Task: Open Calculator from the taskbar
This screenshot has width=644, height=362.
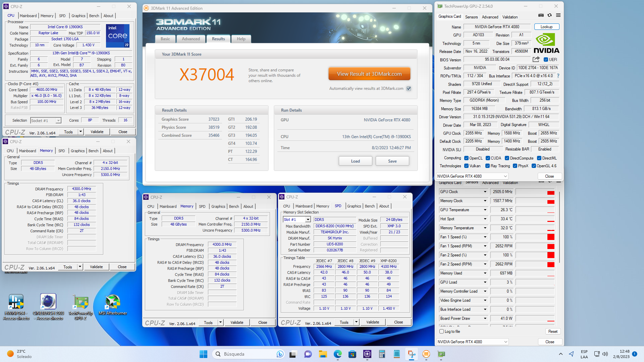Action: 382,354
